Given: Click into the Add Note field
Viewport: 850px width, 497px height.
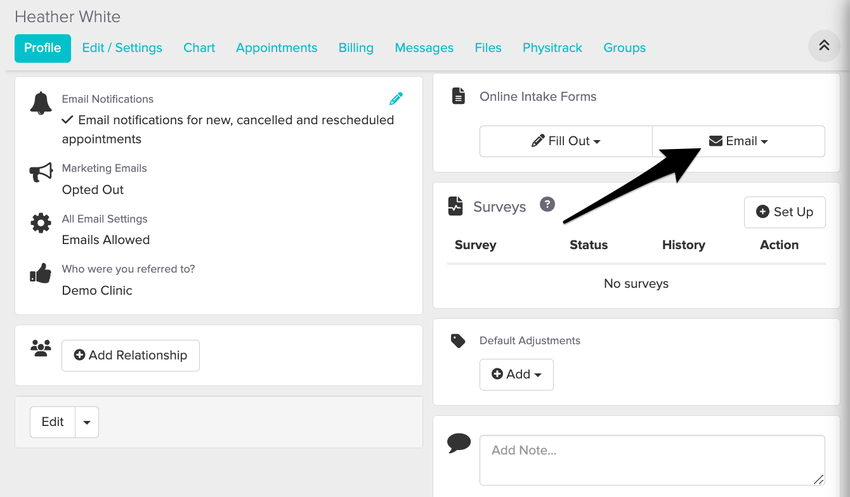Looking at the screenshot, I should point(652,460).
